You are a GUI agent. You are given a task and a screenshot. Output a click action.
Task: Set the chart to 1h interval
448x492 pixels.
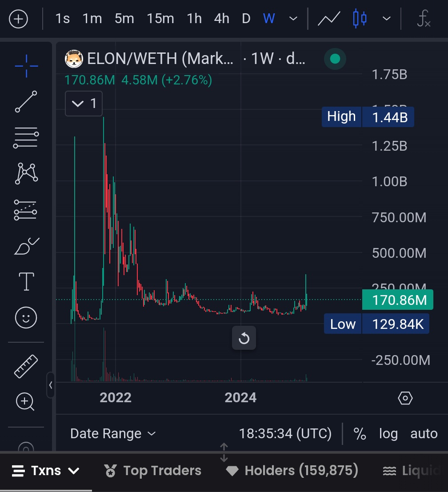tap(194, 19)
